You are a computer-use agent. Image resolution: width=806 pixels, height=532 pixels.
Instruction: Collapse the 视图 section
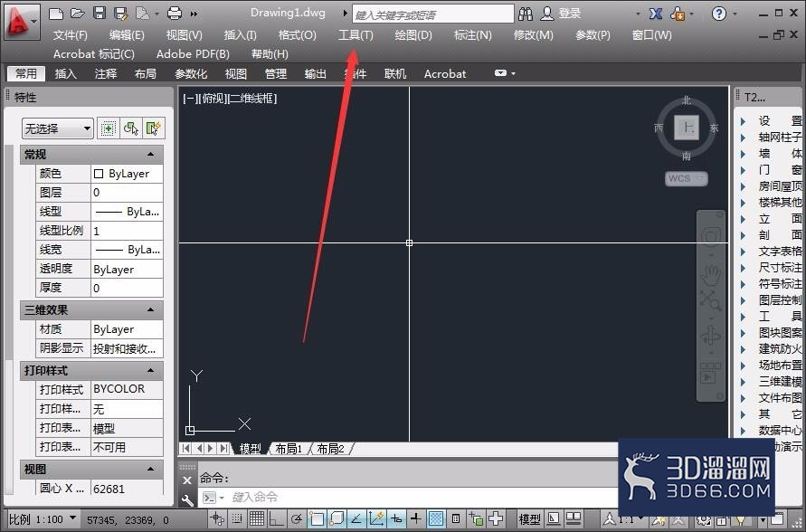coord(150,469)
